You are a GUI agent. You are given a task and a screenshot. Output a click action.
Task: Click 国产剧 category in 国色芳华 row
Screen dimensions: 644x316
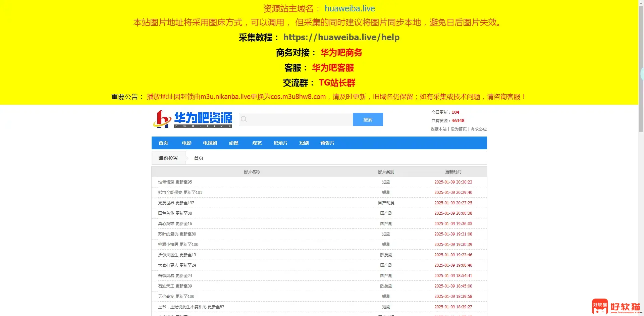pos(386,213)
